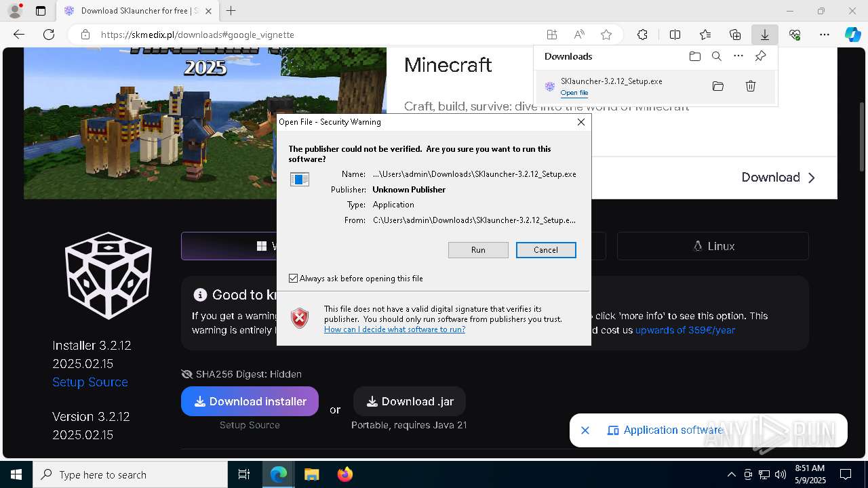The image size is (868, 488).
Task: Click the Minecraft 2025 banner image
Action: [x=205, y=123]
